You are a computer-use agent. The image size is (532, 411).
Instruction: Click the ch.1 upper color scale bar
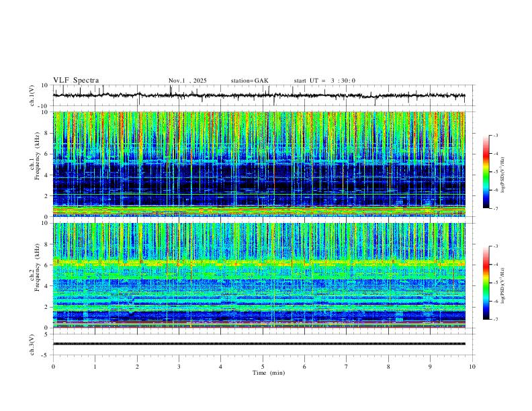point(486,172)
